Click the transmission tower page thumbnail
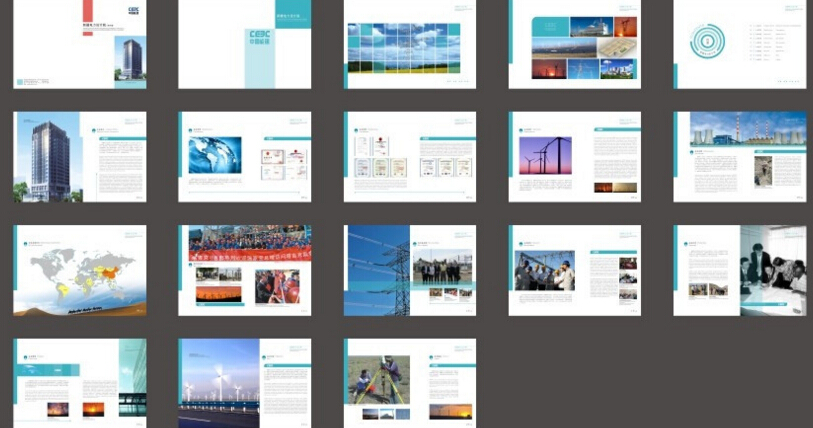The height and width of the screenshot is (428, 813). pos(410,270)
